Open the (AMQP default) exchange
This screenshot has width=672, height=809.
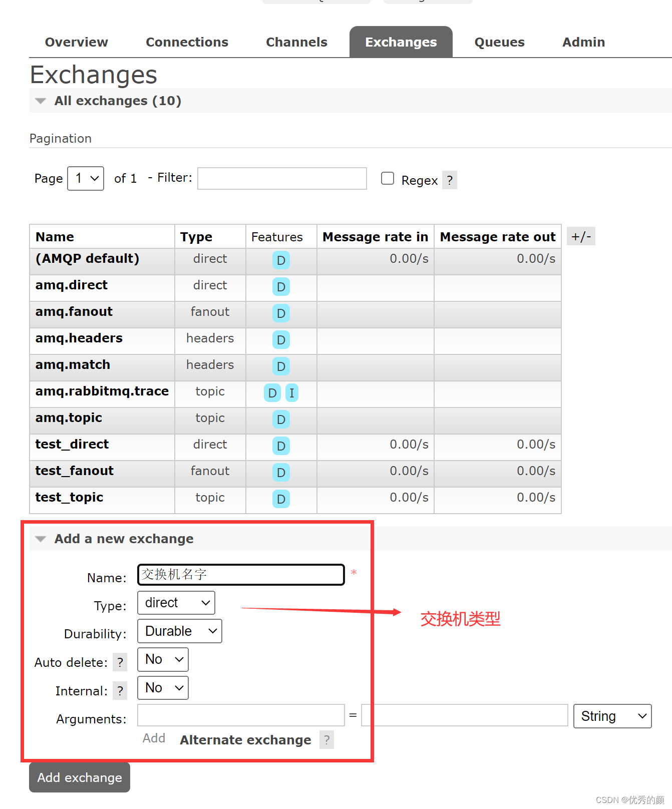pyautogui.click(x=87, y=258)
